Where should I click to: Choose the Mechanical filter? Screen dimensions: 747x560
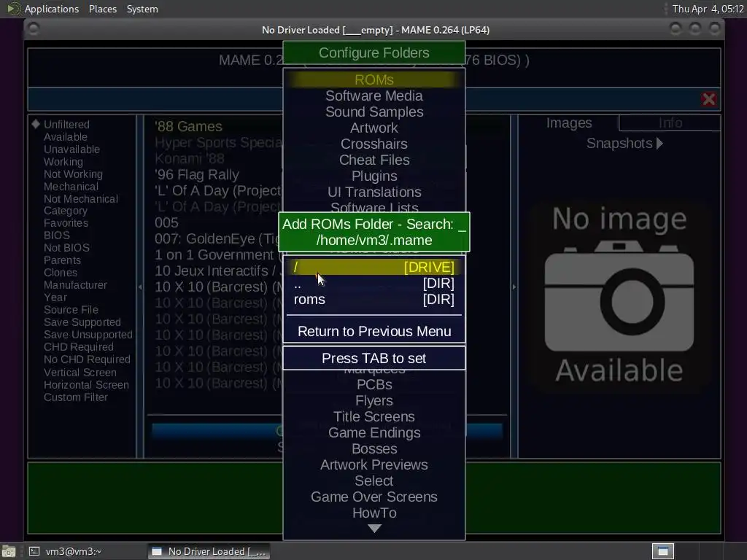pos(71,187)
